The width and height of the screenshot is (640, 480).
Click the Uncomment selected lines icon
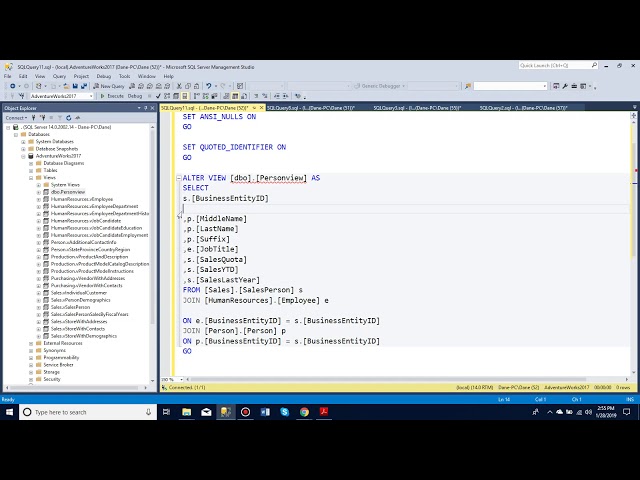tap(264, 96)
